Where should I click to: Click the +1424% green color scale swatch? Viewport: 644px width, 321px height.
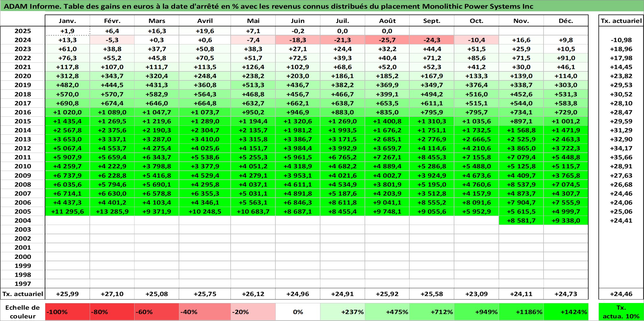[566, 312]
